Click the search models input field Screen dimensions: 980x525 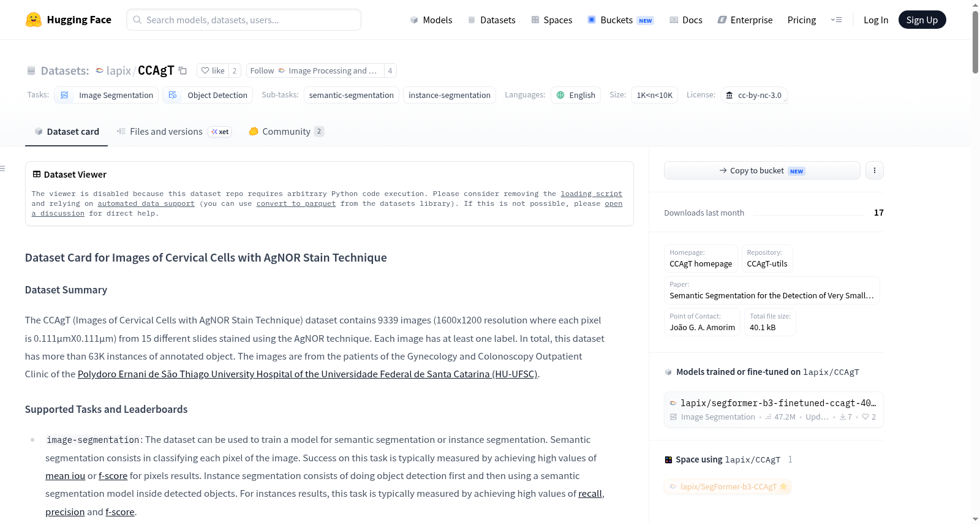pos(244,20)
